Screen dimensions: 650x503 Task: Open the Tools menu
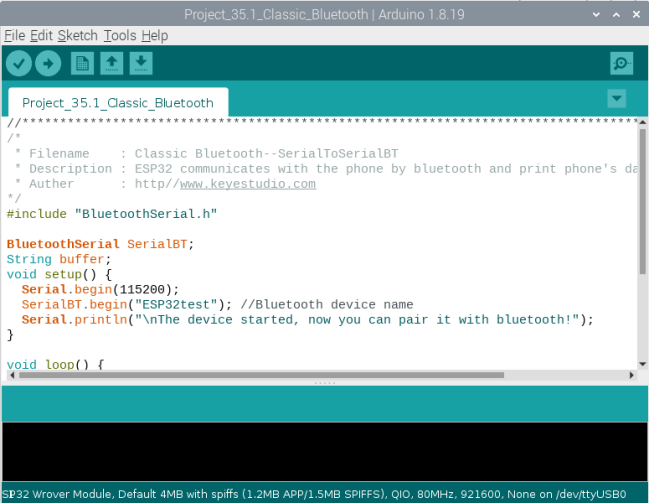120,36
